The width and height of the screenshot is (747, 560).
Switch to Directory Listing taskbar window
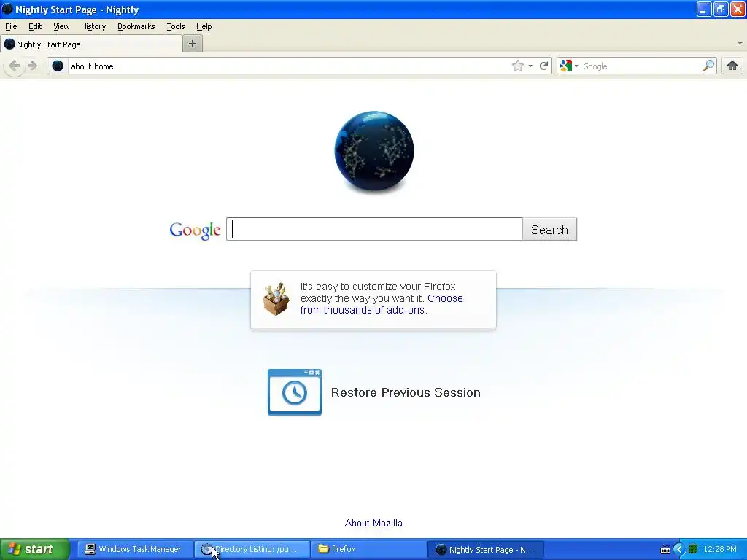click(x=252, y=549)
